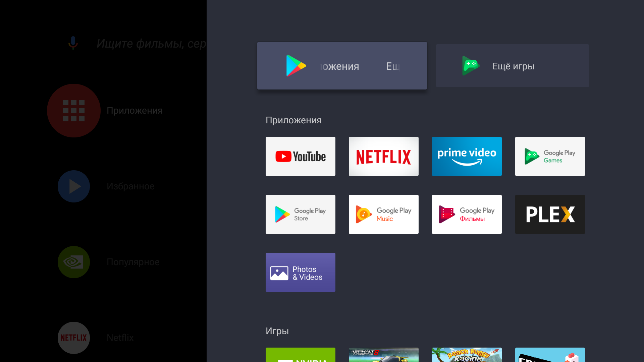
Task: Open the Google Play Music app
Action: [x=383, y=214]
